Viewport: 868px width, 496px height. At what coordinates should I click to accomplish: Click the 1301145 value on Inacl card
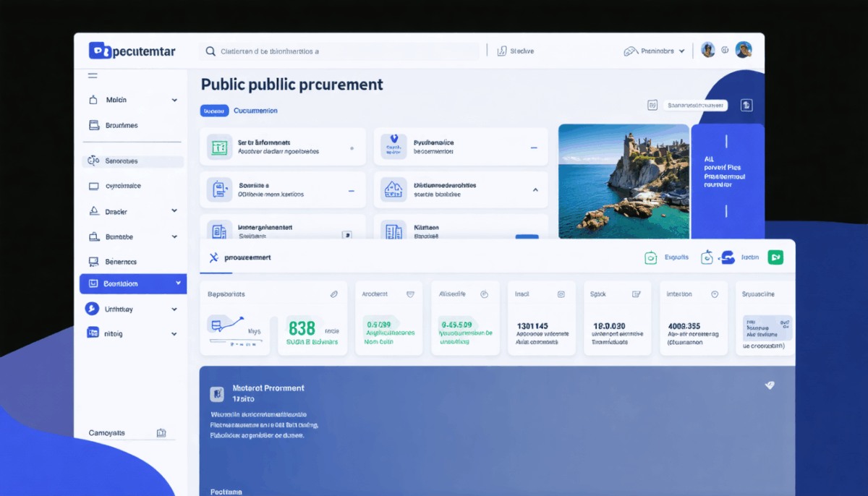(532, 326)
